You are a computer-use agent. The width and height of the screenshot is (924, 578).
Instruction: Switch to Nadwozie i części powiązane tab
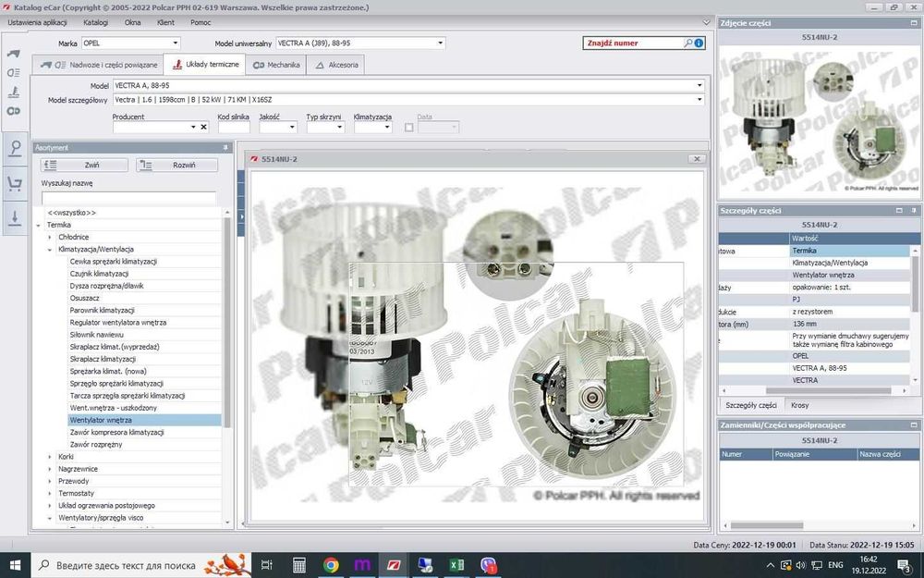pos(98,65)
